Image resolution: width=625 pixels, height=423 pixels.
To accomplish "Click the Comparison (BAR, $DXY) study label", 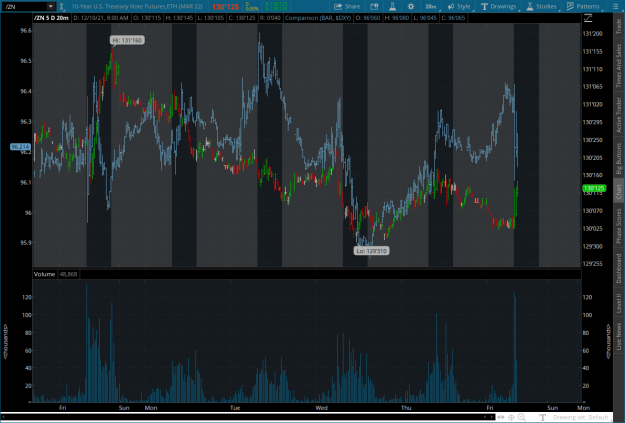I will click(318, 18).
